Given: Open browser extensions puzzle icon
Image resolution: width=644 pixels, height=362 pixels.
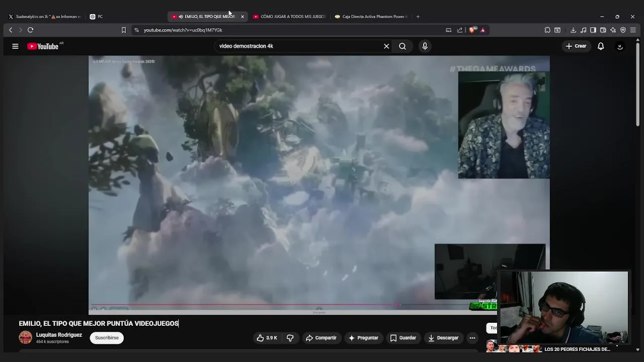Looking at the screenshot, I should point(547,30).
